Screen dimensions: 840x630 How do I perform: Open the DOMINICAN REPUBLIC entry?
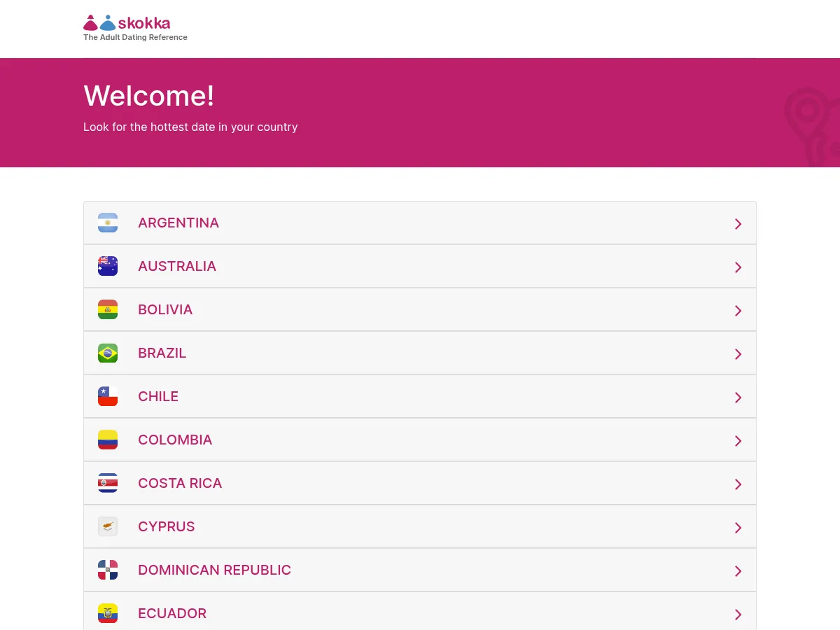420,570
